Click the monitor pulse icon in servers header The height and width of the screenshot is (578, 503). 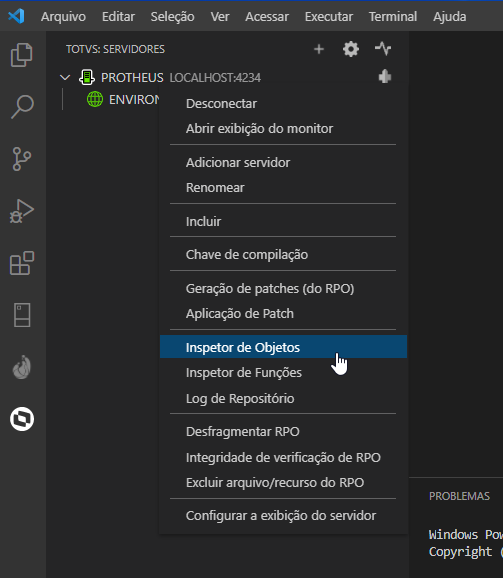click(x=383, y=49)
